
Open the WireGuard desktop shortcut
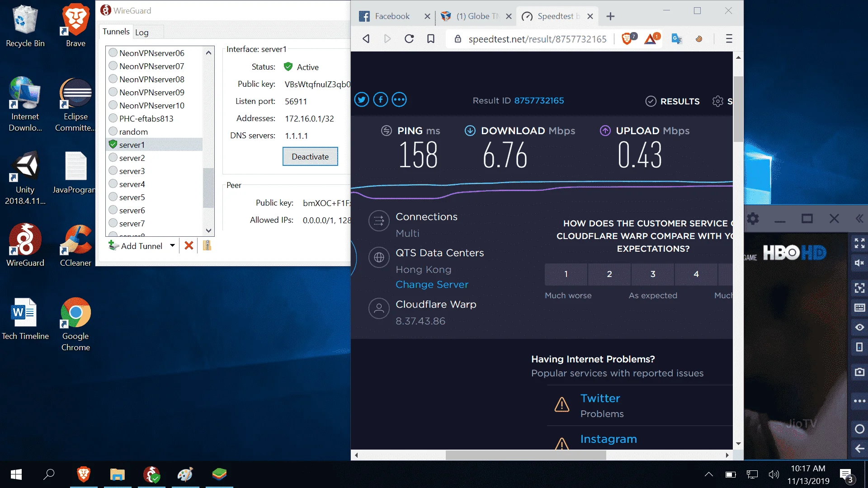coord(25,245)
